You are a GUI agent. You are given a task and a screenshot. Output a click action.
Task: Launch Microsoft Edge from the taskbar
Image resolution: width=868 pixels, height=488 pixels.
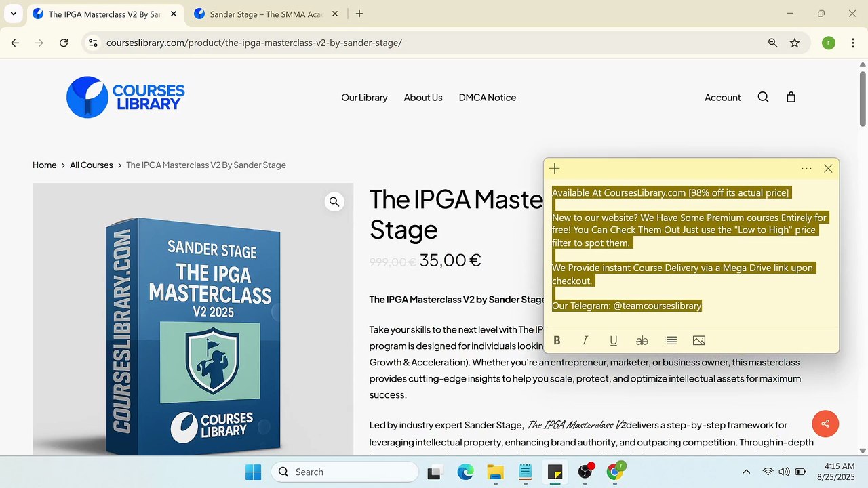coord(465,472)
